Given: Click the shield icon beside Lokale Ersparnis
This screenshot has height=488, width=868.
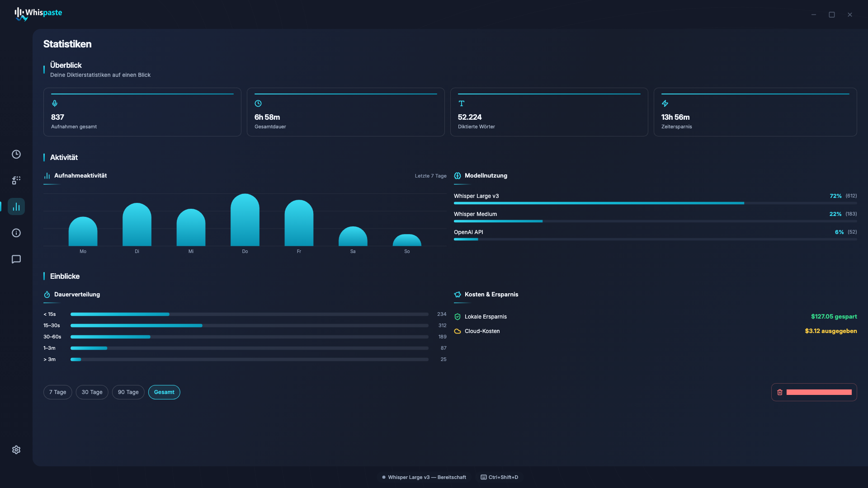Looking at the screenshot, I should [458, 317].
